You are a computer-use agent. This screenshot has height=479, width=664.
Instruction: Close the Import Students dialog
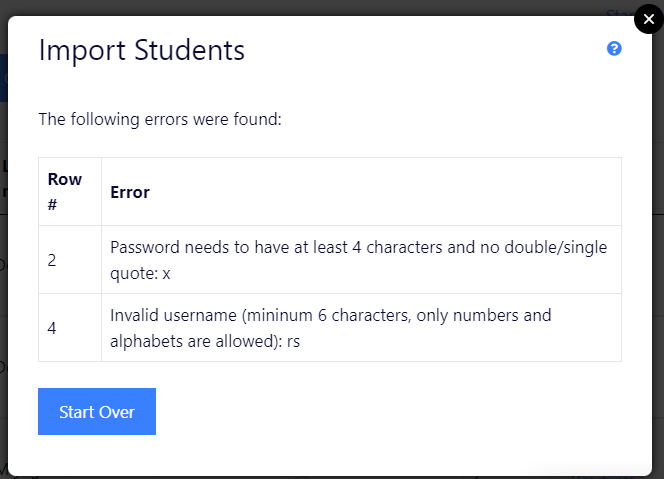[648, 19]
